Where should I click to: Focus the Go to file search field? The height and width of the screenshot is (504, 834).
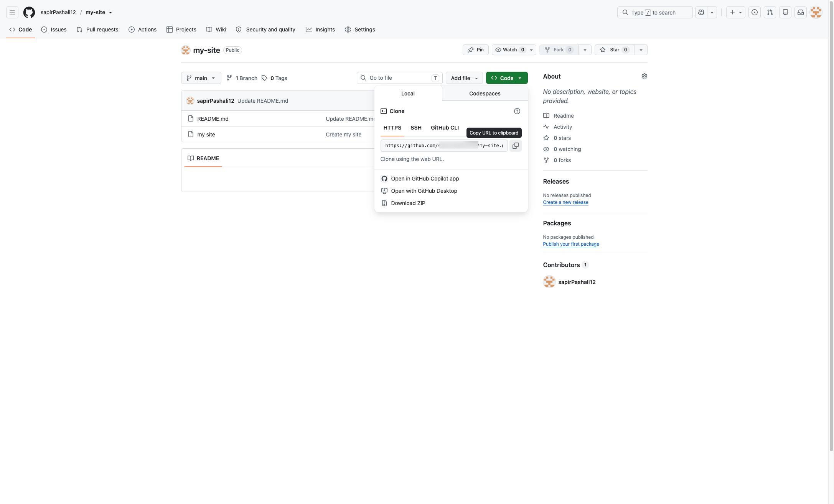[x=400, y=78]
